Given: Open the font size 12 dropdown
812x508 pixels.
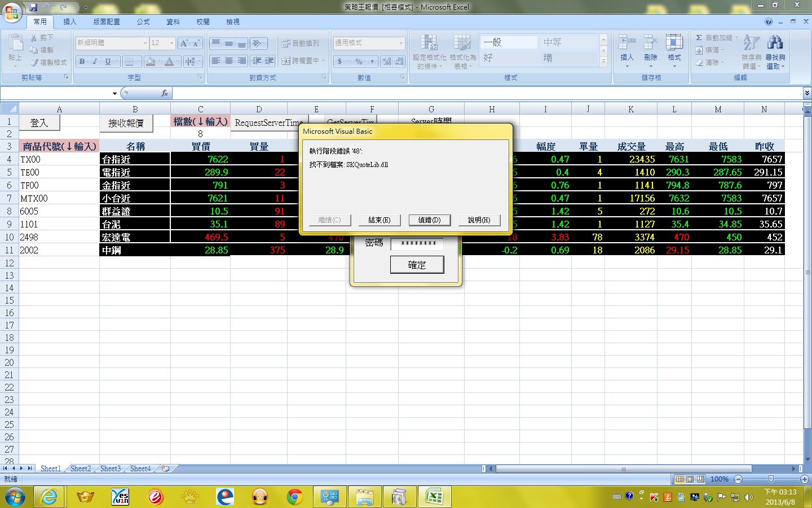Looking at the screenshot, I should click(172, 43).
